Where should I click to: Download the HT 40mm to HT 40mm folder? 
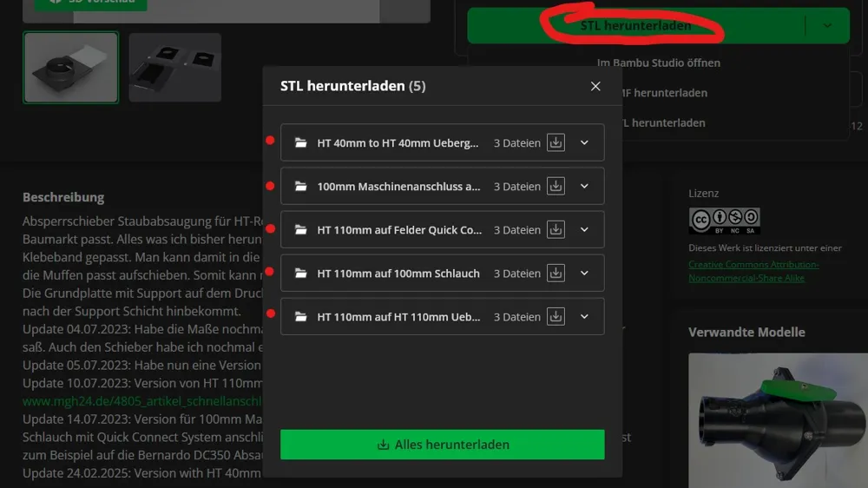[556, 142]
